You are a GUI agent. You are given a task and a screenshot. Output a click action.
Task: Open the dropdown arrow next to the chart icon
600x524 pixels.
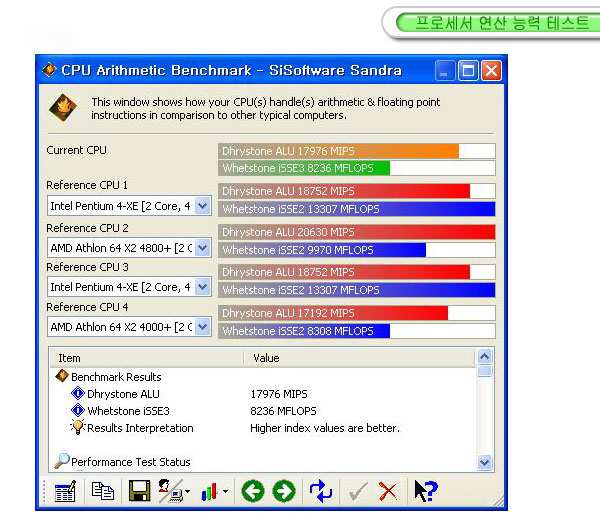pos(225,491)
